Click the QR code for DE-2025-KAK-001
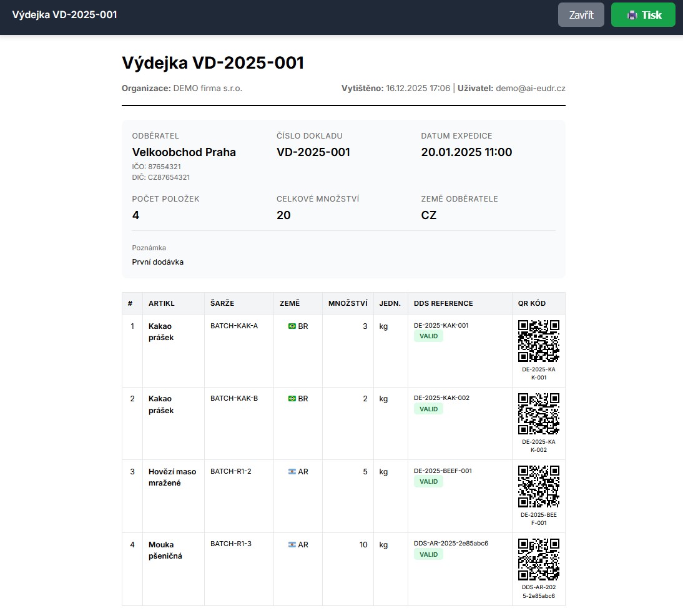683x616 pixels. (538, 341)
